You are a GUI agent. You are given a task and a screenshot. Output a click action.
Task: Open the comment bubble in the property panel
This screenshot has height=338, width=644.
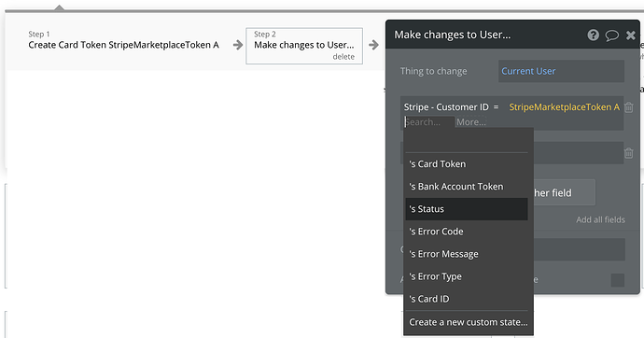tap(611, 35)
